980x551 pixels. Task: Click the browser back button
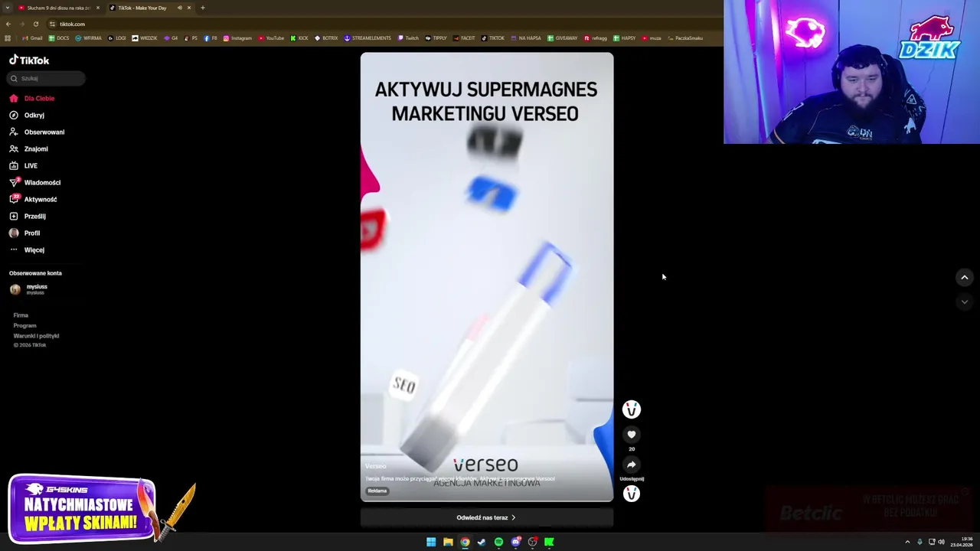tap(8, 24)
